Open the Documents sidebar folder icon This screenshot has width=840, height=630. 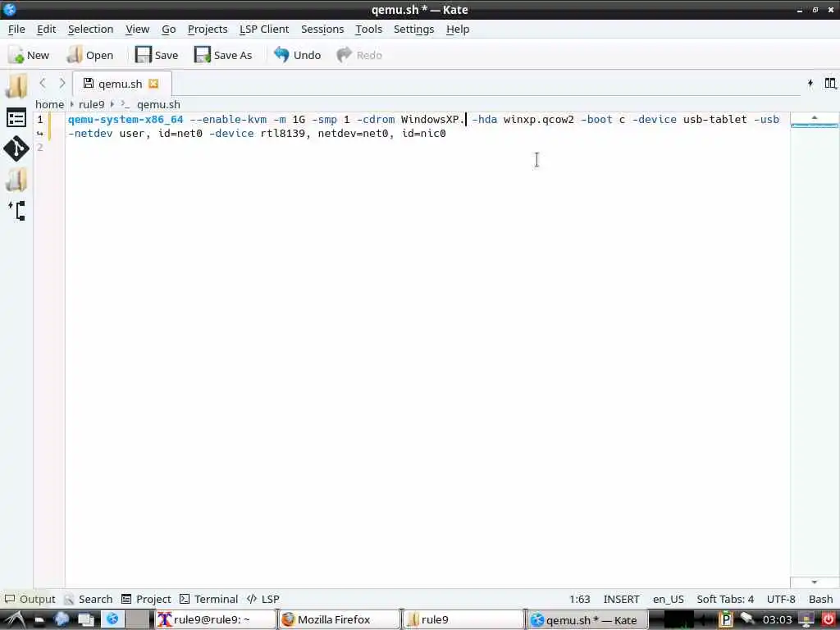click(16, 85)
